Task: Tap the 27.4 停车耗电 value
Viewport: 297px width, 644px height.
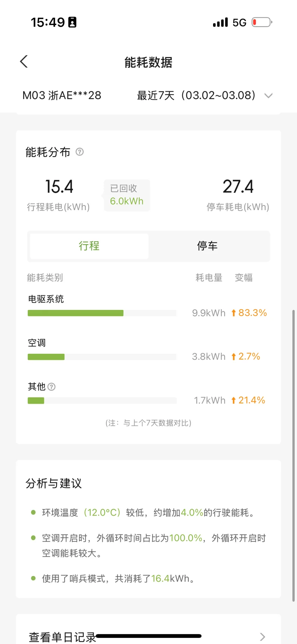Action: (x=238, y=187)
